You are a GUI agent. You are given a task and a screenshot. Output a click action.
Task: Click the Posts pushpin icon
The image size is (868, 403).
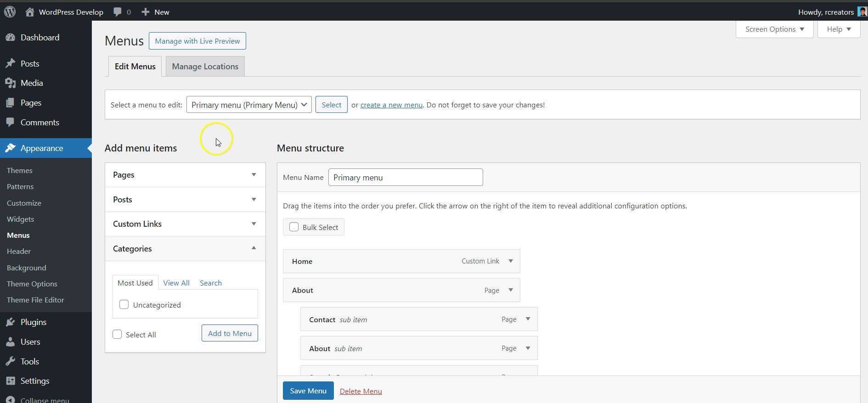pos(10,64)
